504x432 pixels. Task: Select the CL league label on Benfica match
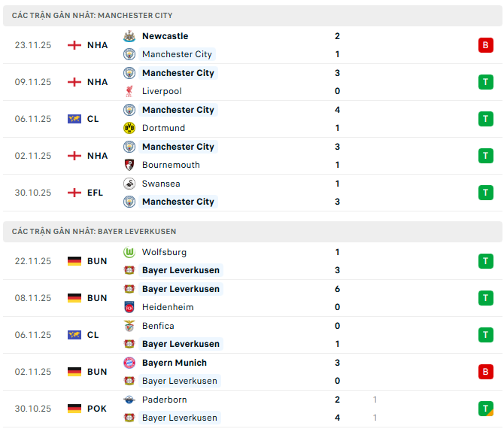pyautogui.click(x=93, y=335)
